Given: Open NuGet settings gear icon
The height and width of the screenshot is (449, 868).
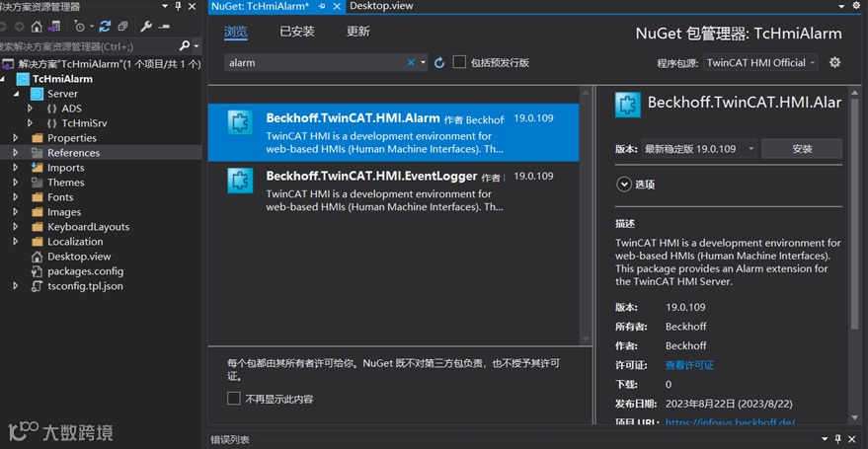Looking at the screenshot, I should pyautogui.click(x=834, y=62).
